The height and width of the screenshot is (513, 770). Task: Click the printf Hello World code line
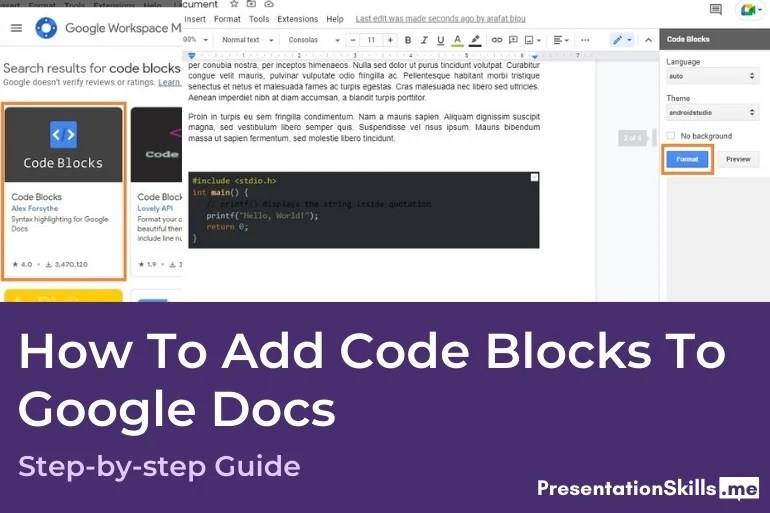click(262, 216)
